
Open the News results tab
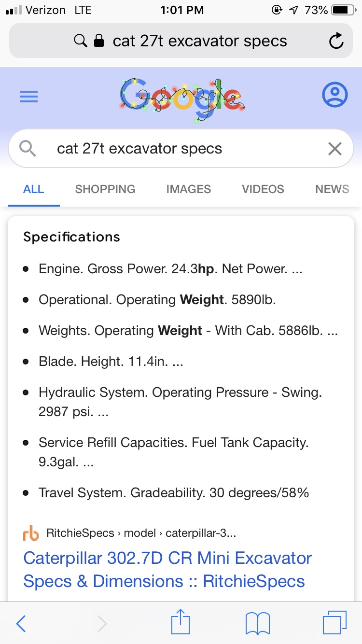point(332,189)
